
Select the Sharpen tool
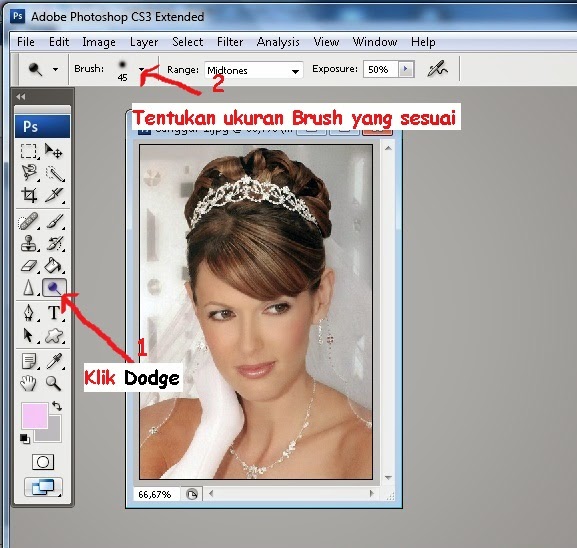[x=28, y=287]
